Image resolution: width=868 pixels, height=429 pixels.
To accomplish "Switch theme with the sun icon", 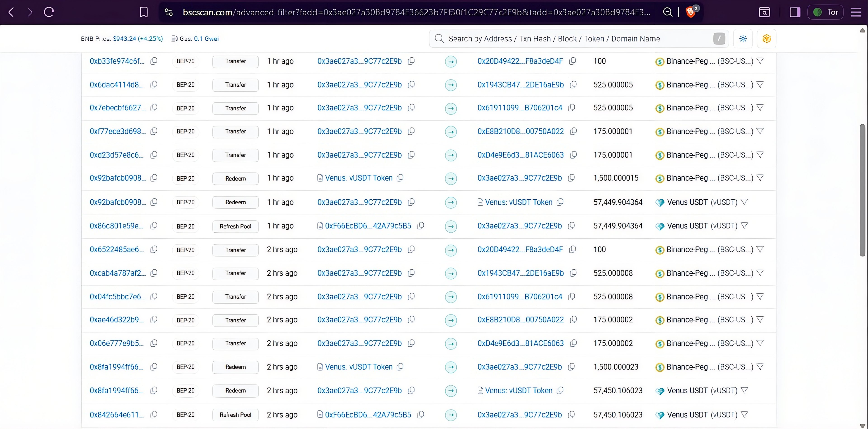I will point(743,39).
